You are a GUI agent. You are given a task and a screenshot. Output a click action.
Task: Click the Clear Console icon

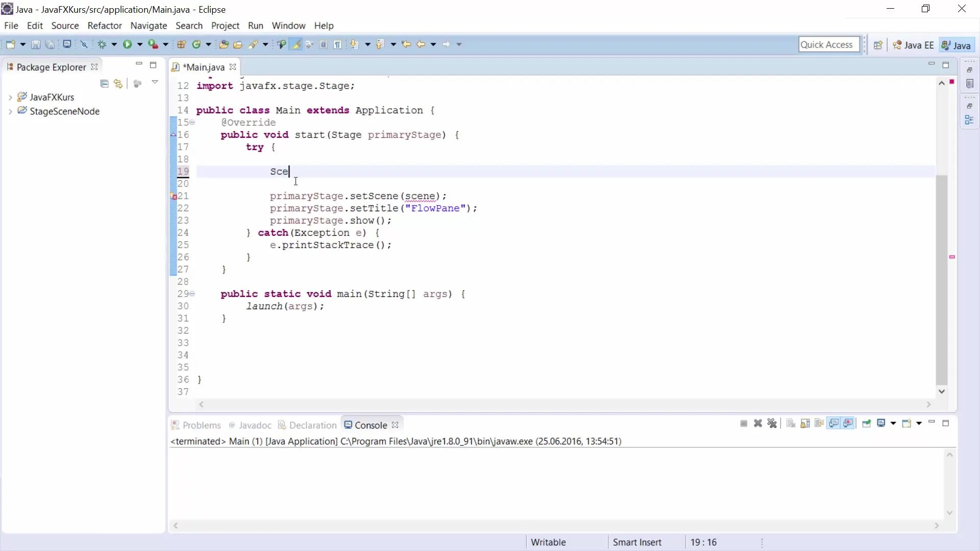pyautogui.click(x=791, y=423)
